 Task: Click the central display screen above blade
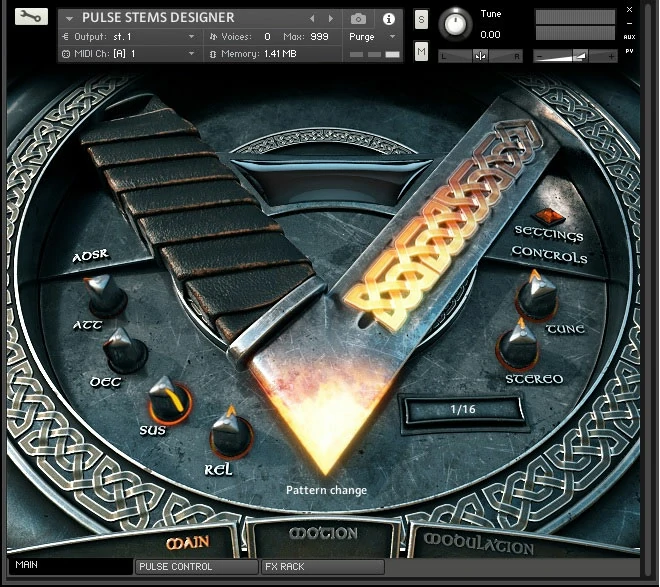(x=333, y=181)
